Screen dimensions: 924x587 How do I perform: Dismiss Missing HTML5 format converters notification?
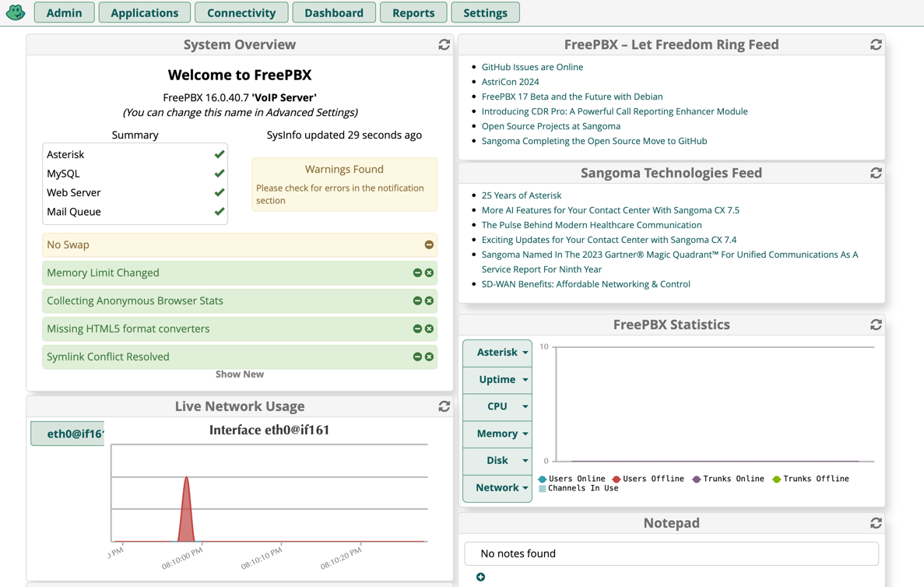(x=429, y=329)
